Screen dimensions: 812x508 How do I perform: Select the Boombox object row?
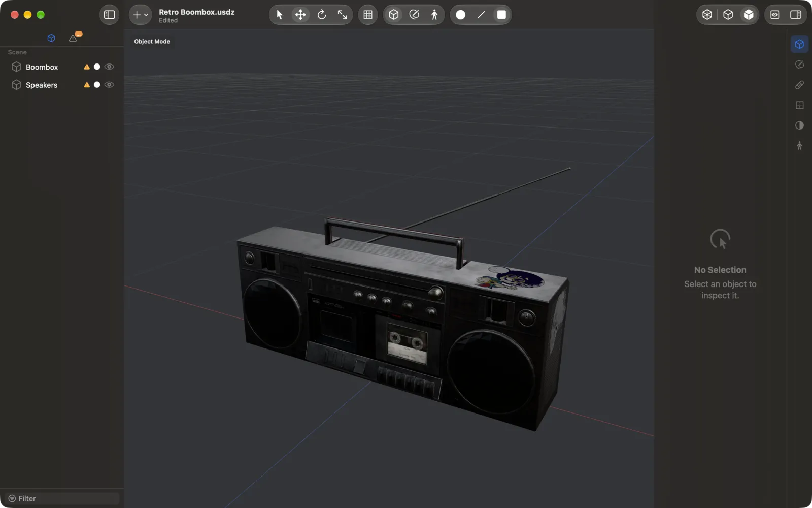62,67
